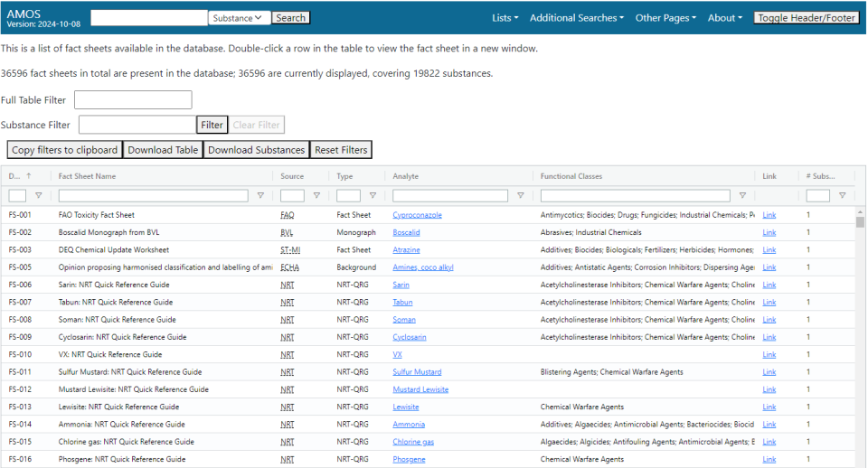The height and width of the screenshot is (468, 868).
Task: Click the sort arrow in first column header
Action: 28,176
